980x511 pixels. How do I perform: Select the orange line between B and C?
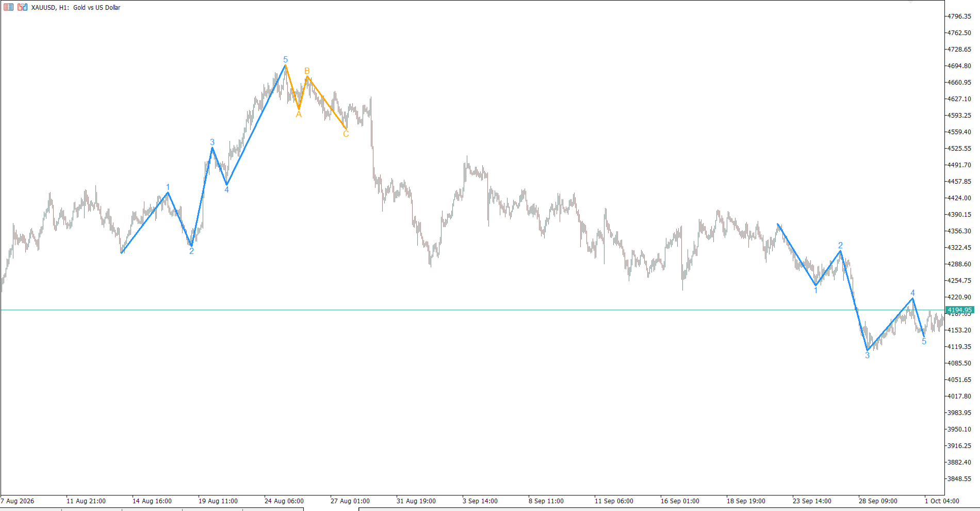(x=326, y=103)
